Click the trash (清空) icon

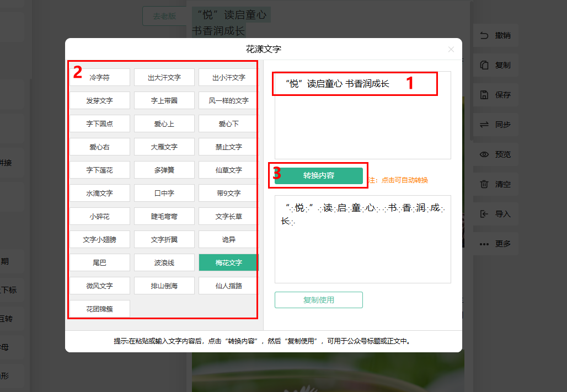(484, 184)
